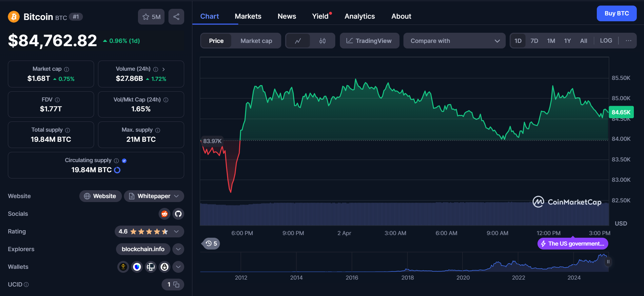Click the Buy BTC button

coord(616,13)
